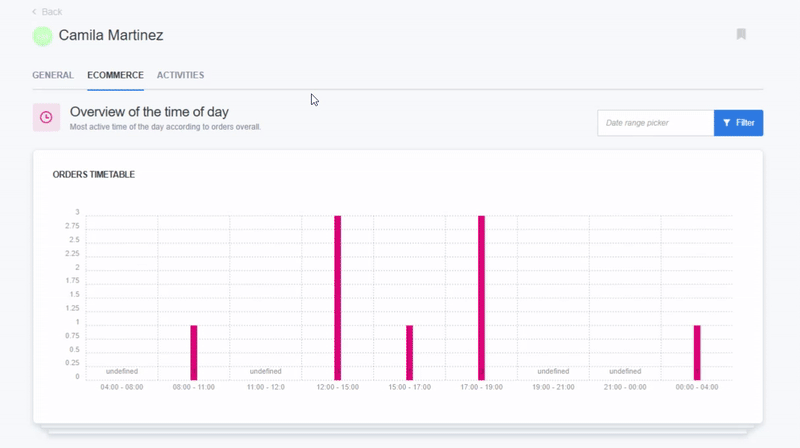Click Camila Martinez's green avatar icon
The width and height of the screenshot is (800, 448).
click(x=42, y=36)
